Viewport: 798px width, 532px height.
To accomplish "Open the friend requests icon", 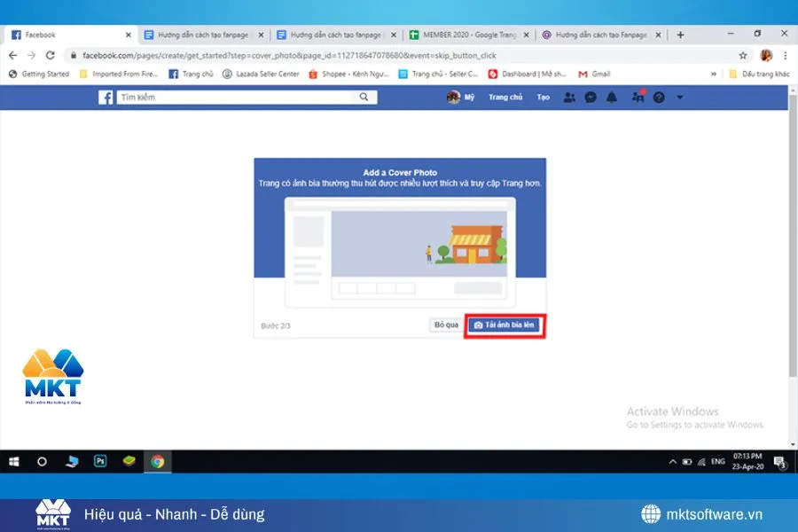I will [569, 98].
